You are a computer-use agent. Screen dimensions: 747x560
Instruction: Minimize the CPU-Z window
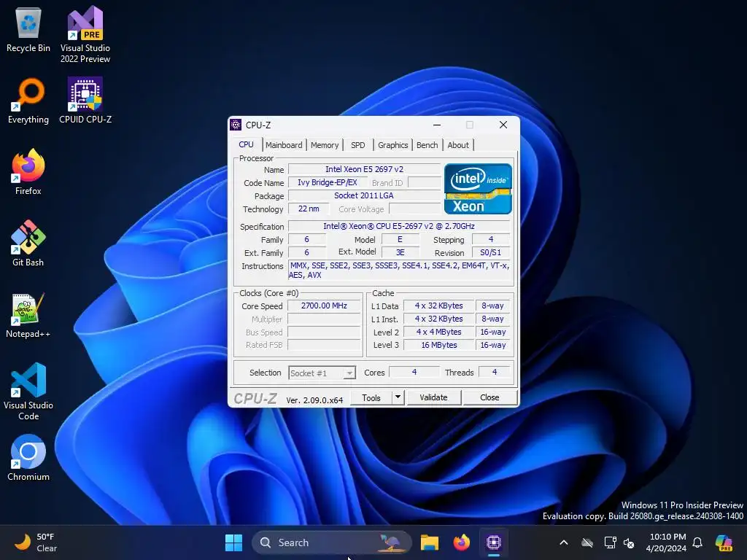437,125
